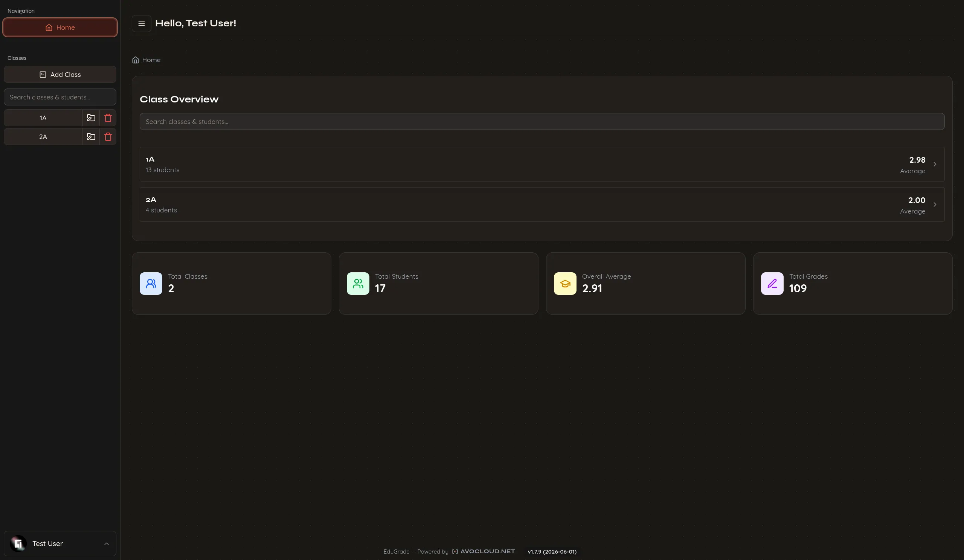Select class 1A in the sidebar list

(43, 118)
